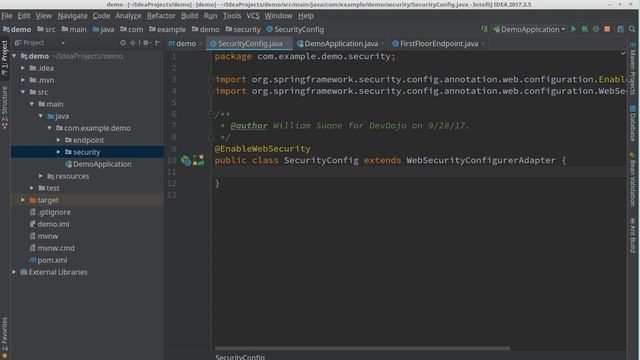Image resolution: width=640 pixels, height=360 pixels.
Task: Expand the endpoint package
Action: pyautogui.click(x=59, y=140)
